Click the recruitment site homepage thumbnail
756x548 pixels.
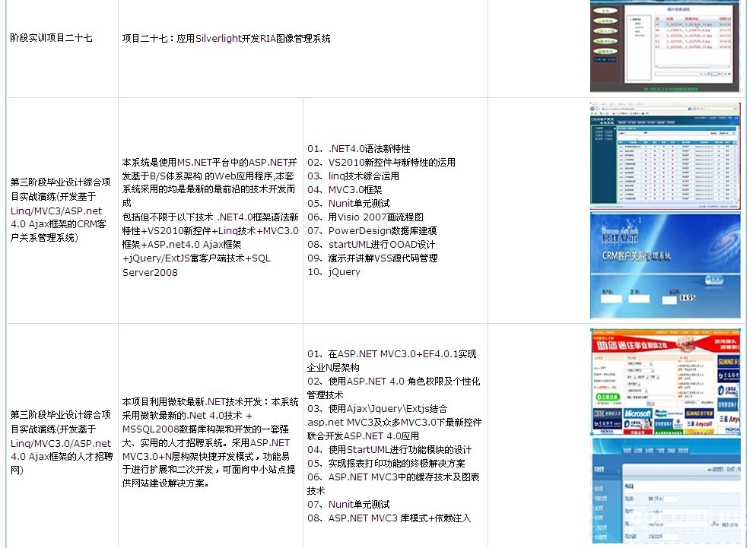665,382
